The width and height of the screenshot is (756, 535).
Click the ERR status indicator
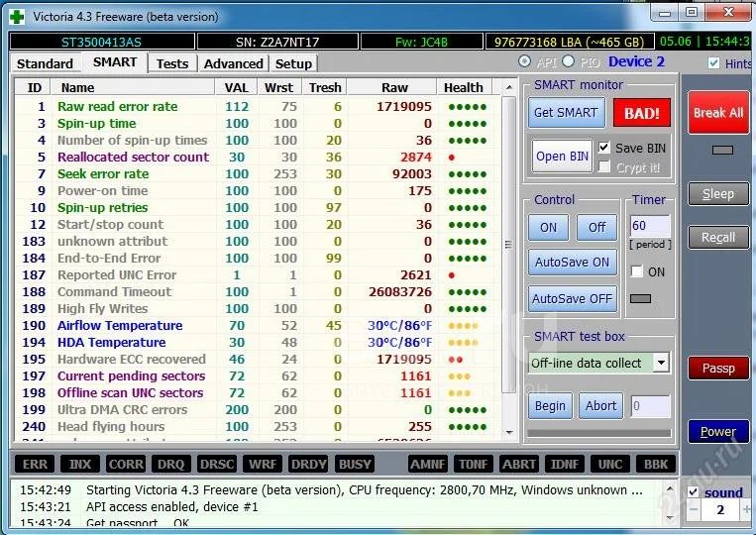coord(35,464)
